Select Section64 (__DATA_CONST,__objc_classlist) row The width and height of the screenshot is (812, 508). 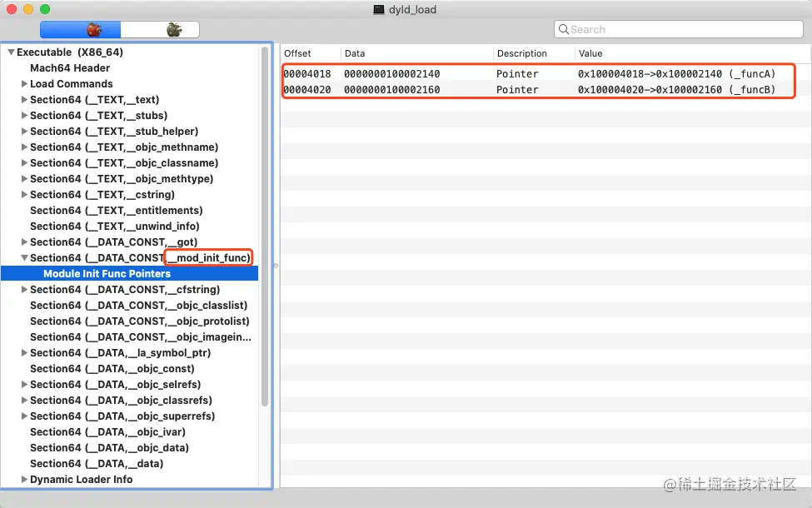(129, 306)
